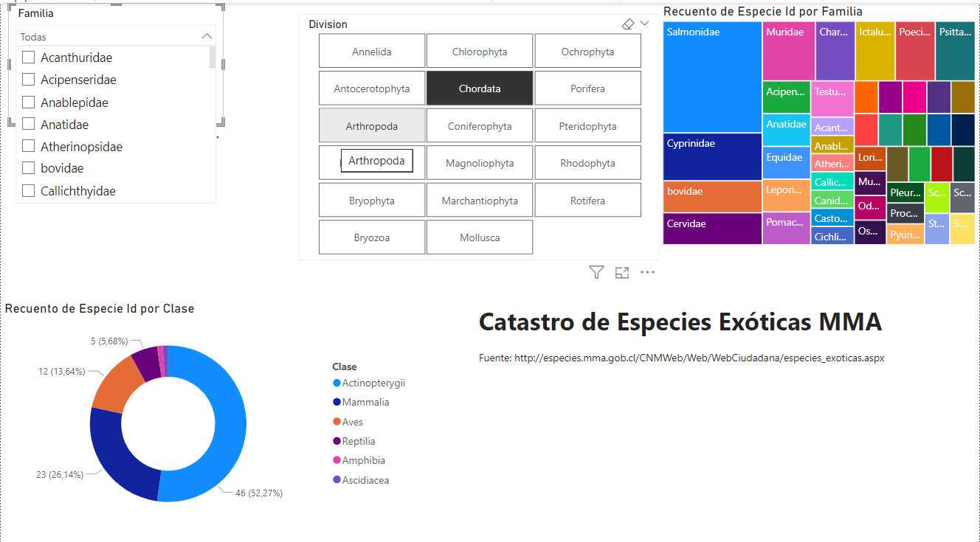
Task: Open the More options ellipsis menu
Action: [x=647, y=272]
